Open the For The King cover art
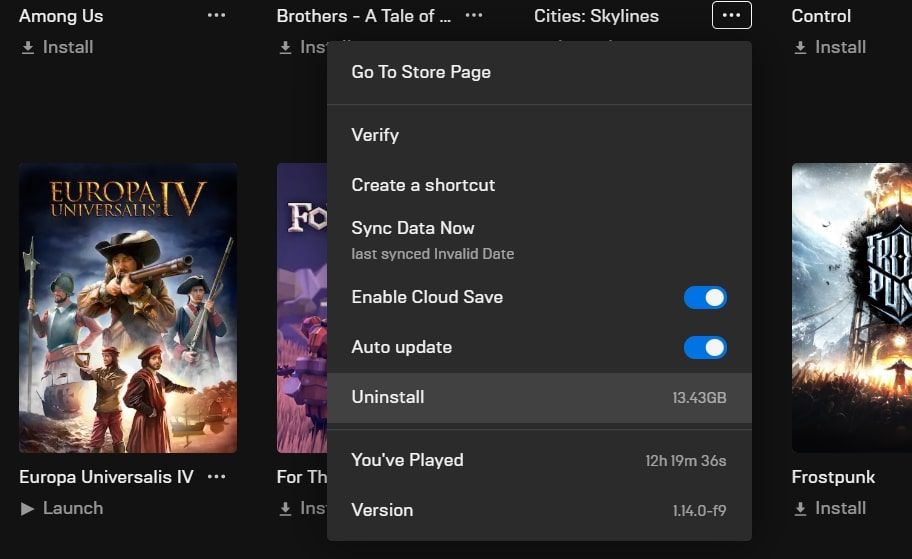Image resolution: width=912 pixels, height=559 pixels. [x=302, y=308]
